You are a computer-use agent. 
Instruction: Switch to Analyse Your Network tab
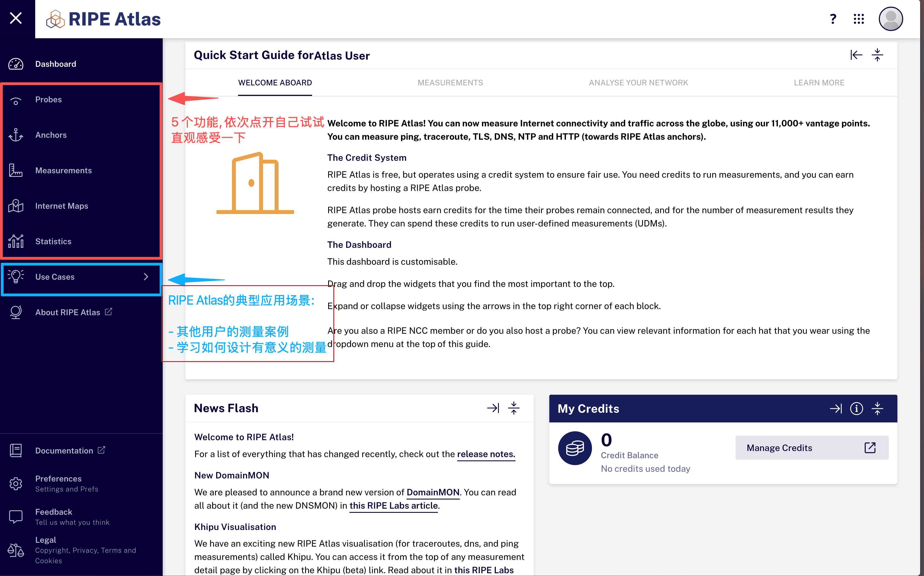click(x=638, y=83)
